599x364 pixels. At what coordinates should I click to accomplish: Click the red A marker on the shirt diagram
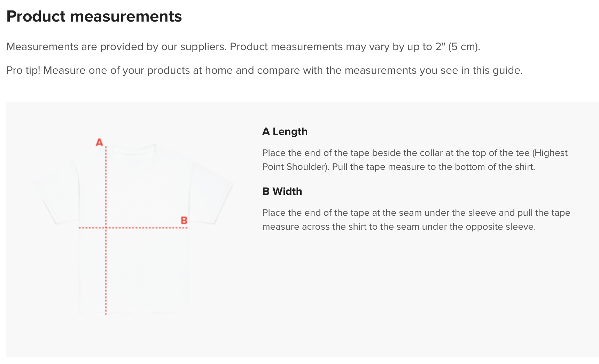[x=99, y=142]
